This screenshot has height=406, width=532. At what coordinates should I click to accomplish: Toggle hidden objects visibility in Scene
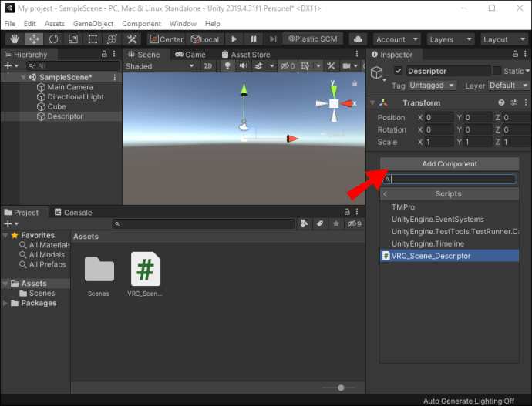(x=288, y=66)
